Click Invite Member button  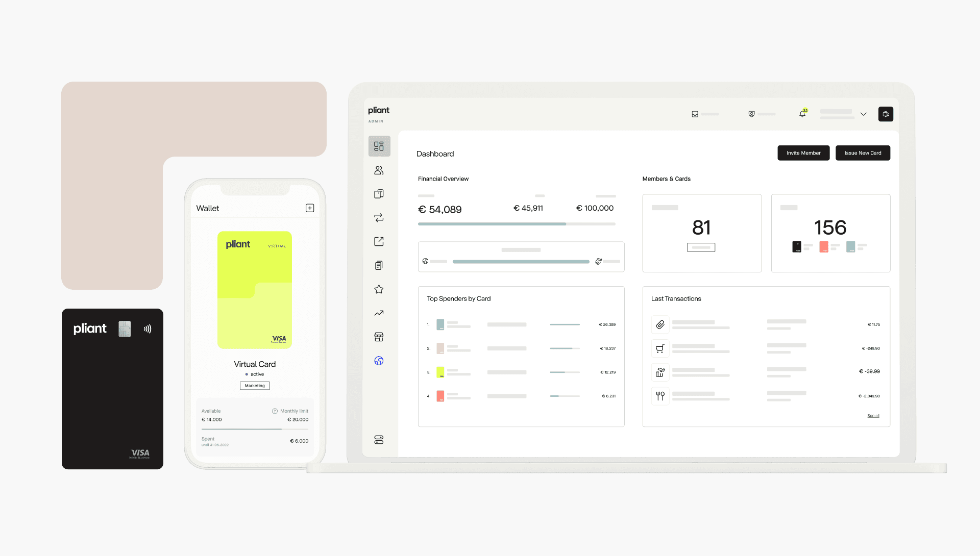pyautogui.click(x=803, y=153)
